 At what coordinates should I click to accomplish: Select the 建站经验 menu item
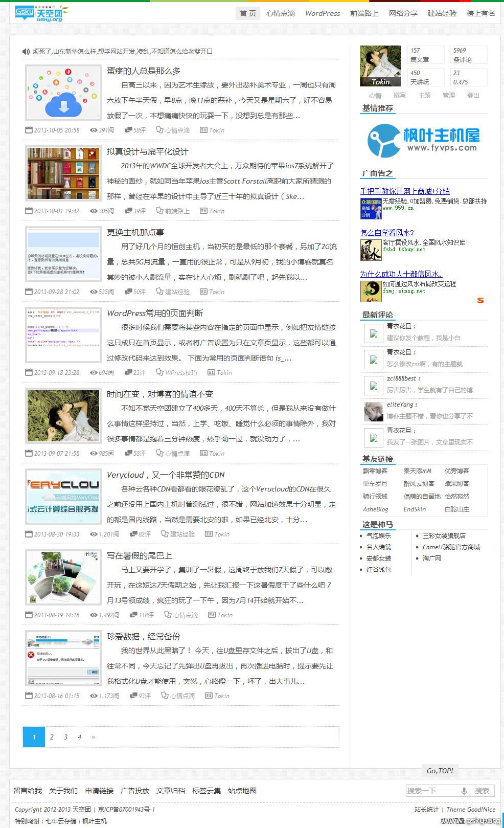click(442, 13)
